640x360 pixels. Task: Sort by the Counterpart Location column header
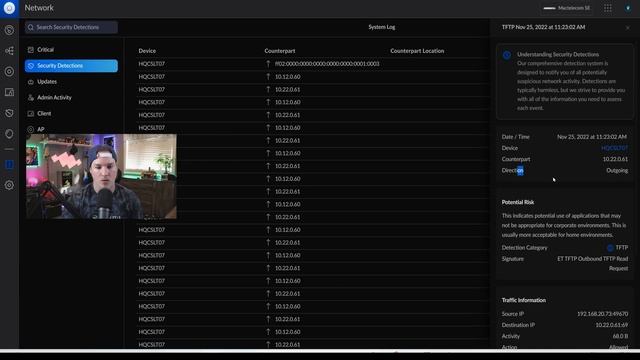[417, 51]
